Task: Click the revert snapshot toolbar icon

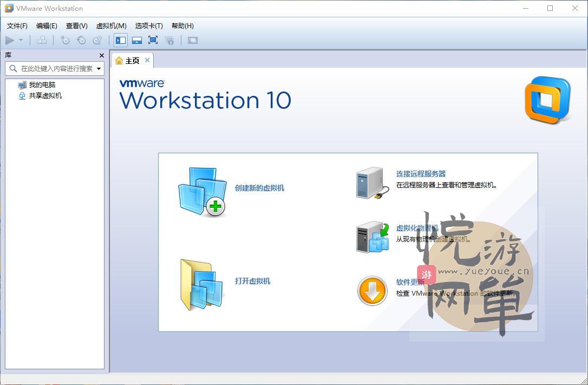Action: click(x=81, y=40)
